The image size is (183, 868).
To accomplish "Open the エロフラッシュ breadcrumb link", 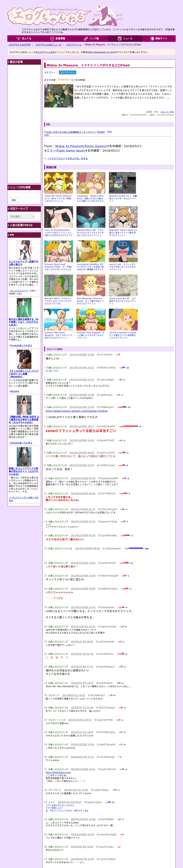I will coord(74,44).
